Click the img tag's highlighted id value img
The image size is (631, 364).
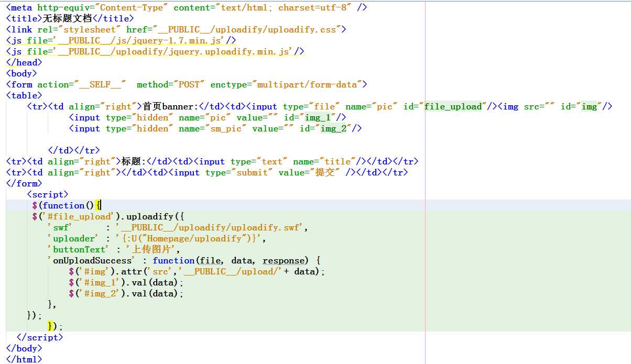click(590, 106)
